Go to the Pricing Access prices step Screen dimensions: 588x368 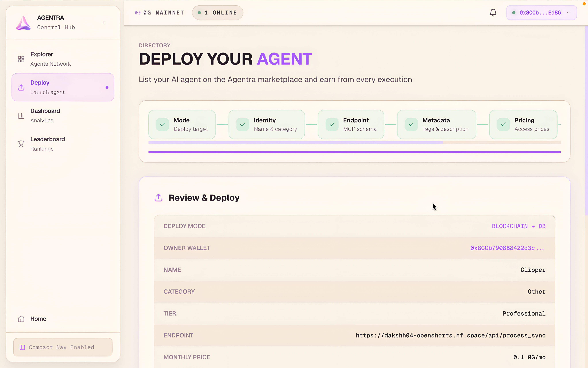523,124
